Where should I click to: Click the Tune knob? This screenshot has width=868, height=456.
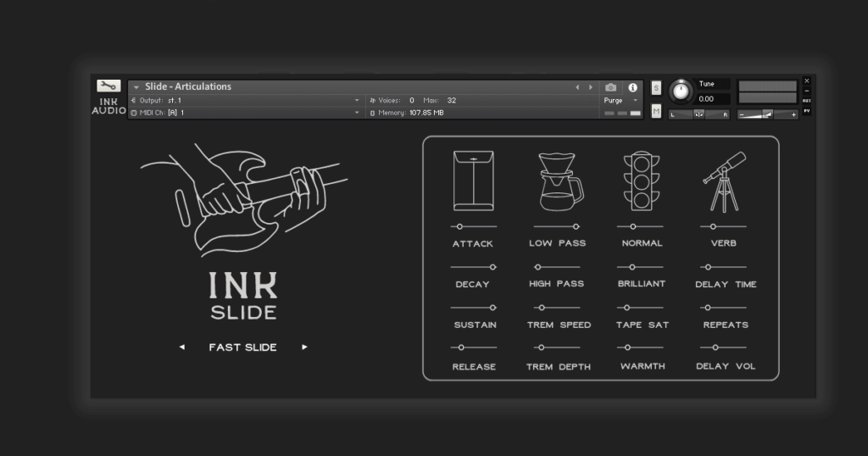(x=681, y=92)
